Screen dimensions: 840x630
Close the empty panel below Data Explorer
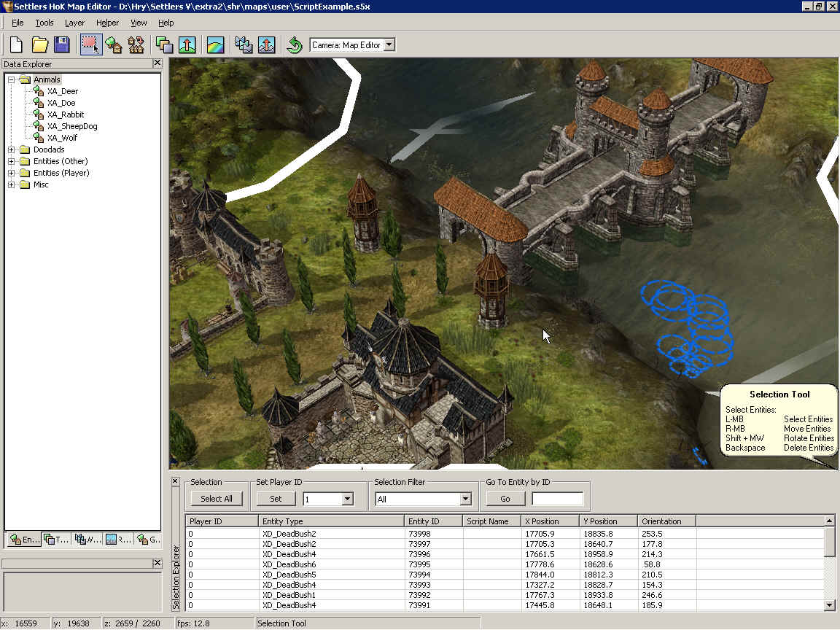point(157,563)
